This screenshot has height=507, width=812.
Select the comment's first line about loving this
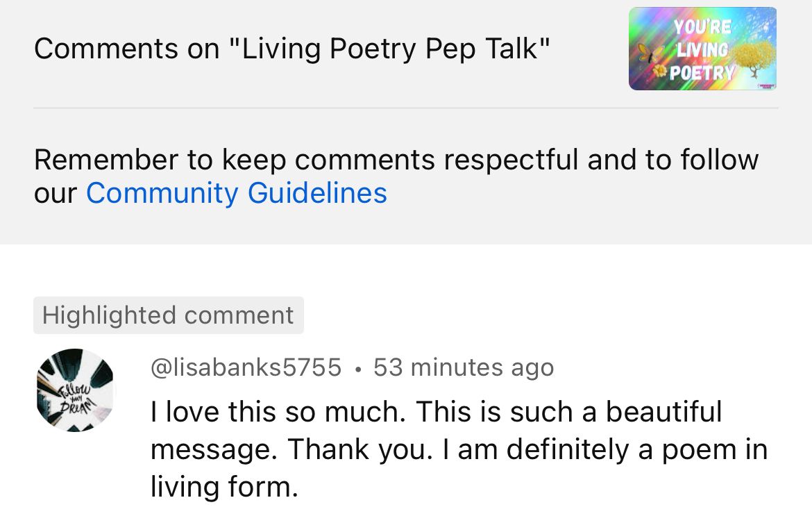436,411
